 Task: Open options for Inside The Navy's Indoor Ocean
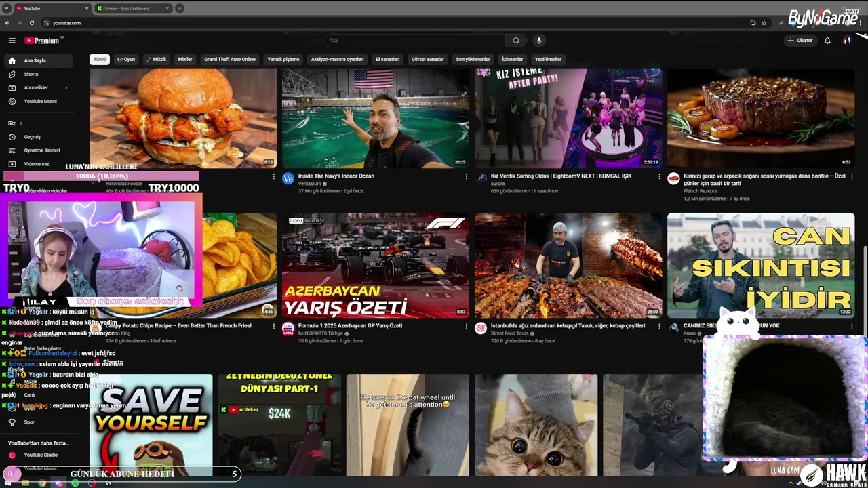click(x=466, y=176)
